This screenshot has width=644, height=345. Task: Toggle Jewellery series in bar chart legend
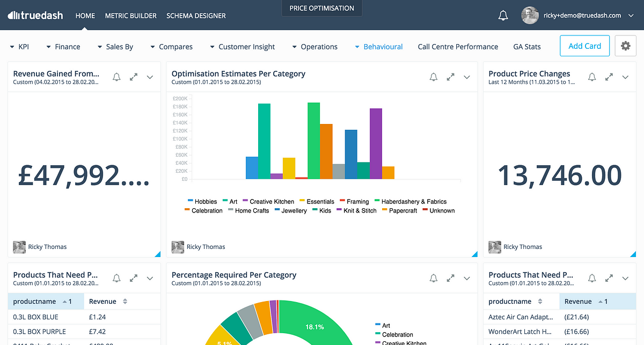[x=290, y=211]
